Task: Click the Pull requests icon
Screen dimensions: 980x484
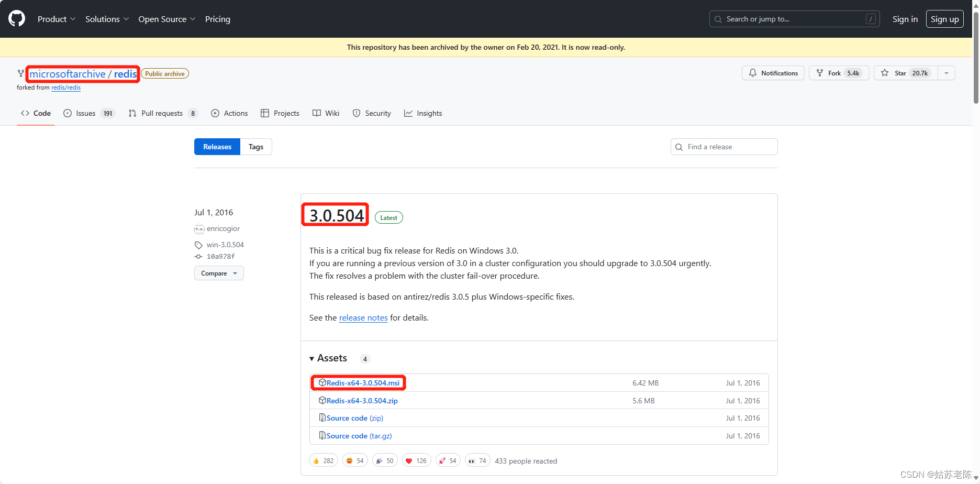Action: [x=132, y=113]
